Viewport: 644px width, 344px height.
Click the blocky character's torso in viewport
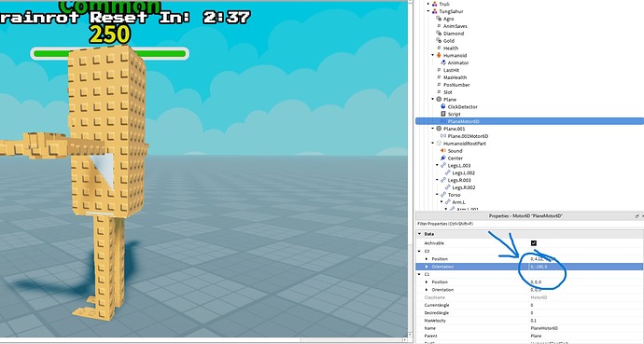[x=107, y=131]
